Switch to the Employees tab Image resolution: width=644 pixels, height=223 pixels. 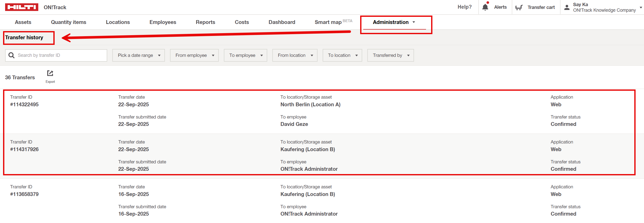[163, 22]
